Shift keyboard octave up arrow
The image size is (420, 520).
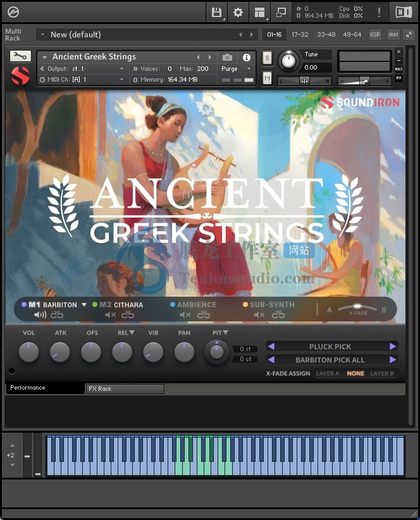coord(12,445)
